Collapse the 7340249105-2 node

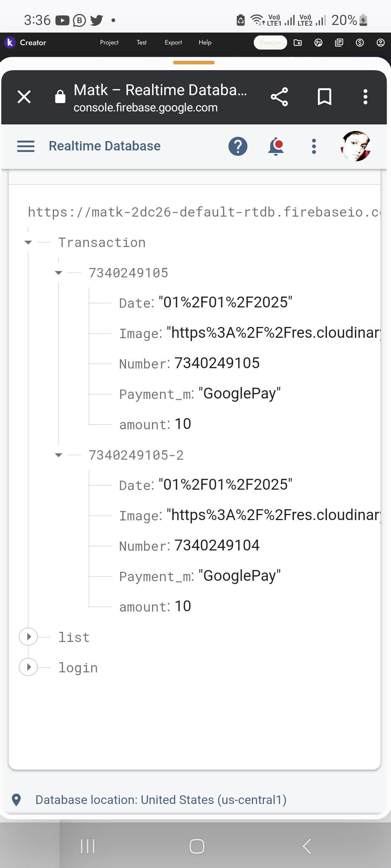point(59,455)
